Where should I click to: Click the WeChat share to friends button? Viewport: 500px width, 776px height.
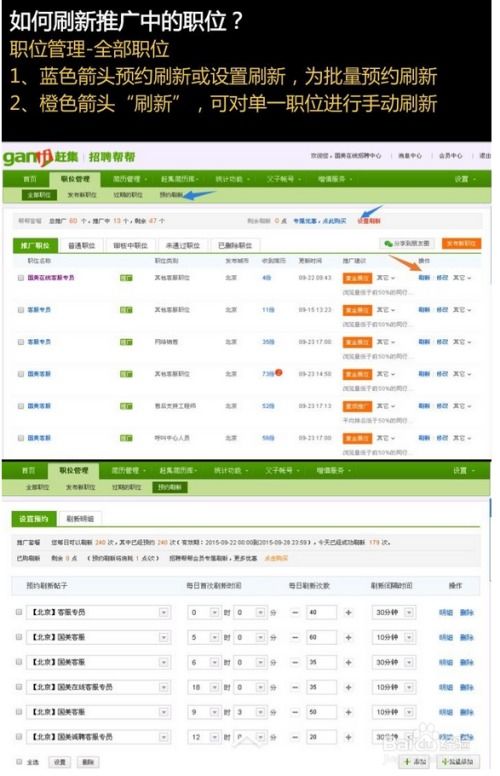[x=407, y=243]
